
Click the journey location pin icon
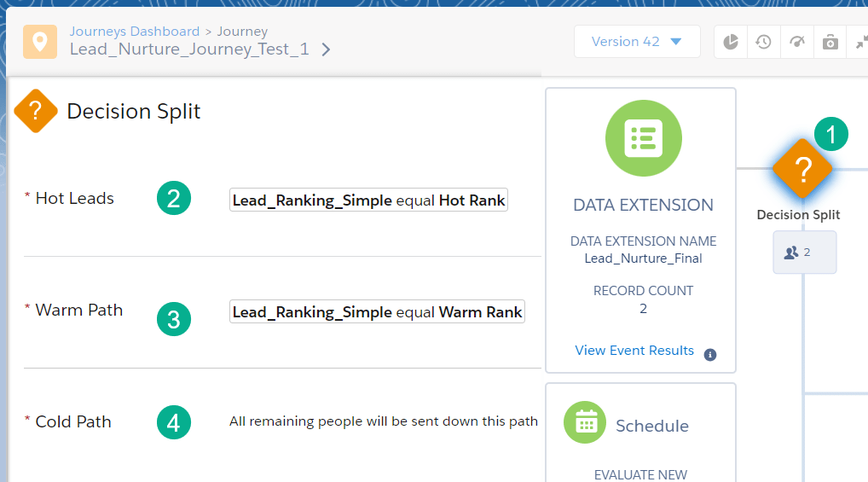(40, 42)
